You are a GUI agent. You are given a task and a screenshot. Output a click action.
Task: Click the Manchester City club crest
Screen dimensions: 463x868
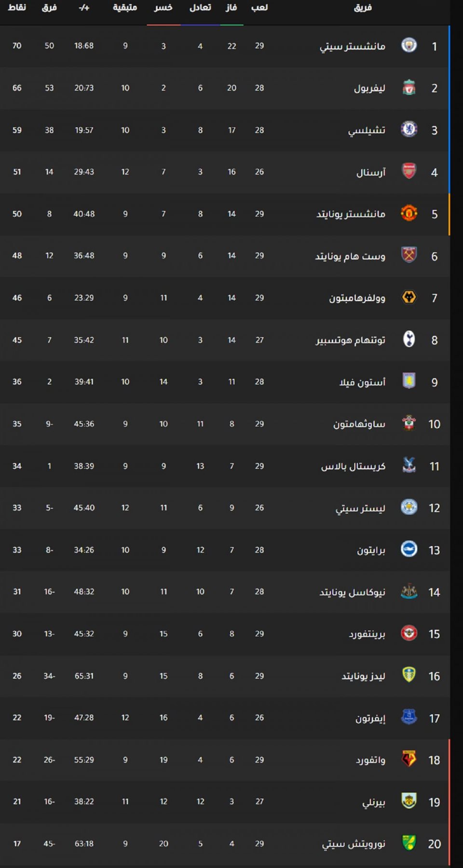tap(409, 45)
